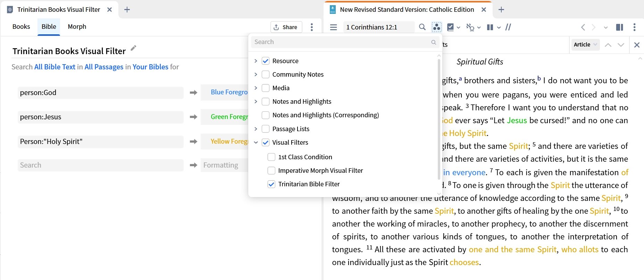Open the reading plan dropdown arrow
This screenshot has width=644, height=280.
pos(459,27)
